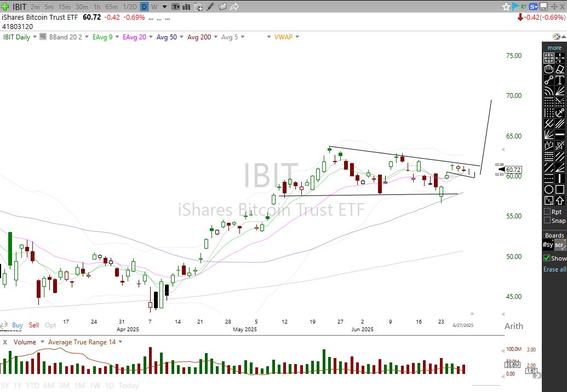
Task: Click the price-pane grid icon beside BBand
Action: 43,37
